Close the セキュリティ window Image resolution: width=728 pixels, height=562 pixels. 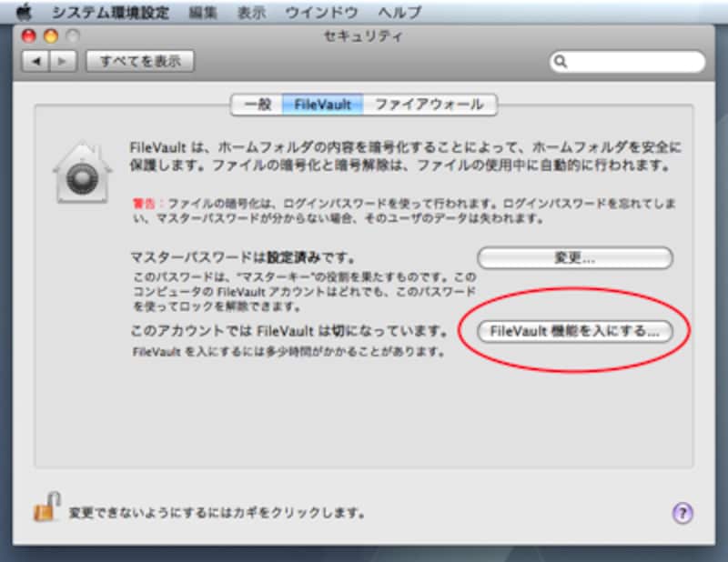29,35
